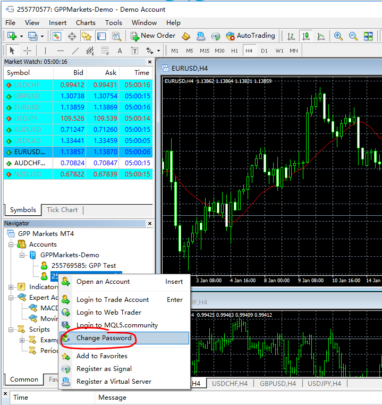Select the Navigator Common tab
The height and width of the screenshot is (405, 382).
click(x=24, y=379)
